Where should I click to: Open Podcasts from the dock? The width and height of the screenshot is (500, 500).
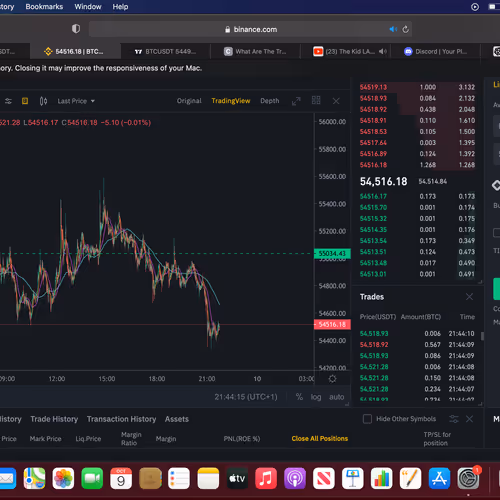pos(295,478)
